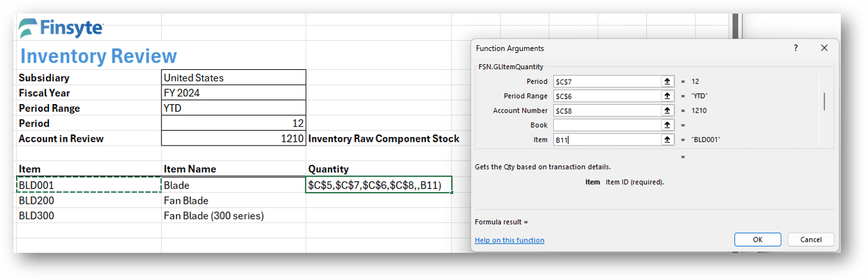Select the Period label cell in the worksheet
This screenshot has height=280, width=868.
(89, 123)
